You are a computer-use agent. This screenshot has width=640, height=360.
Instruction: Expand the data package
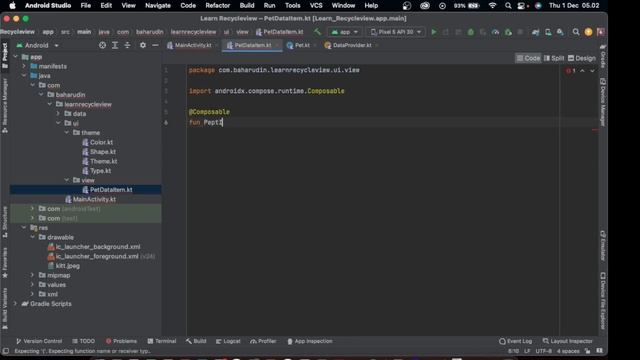click(x=58, y=113)
